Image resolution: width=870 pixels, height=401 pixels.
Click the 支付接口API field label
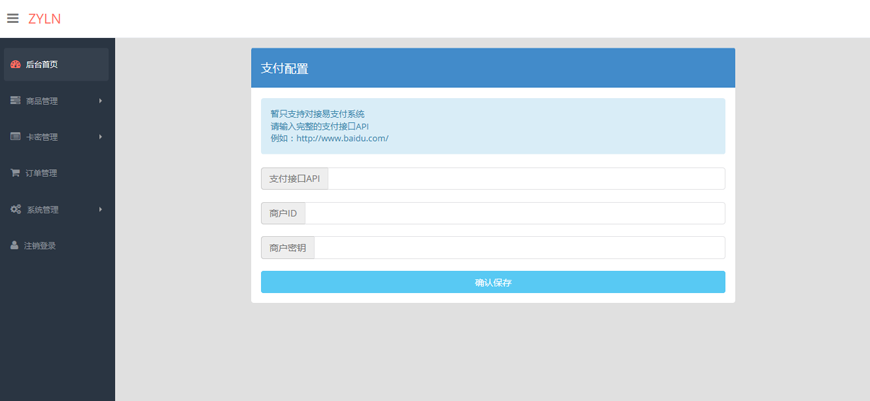click(295, 179)
